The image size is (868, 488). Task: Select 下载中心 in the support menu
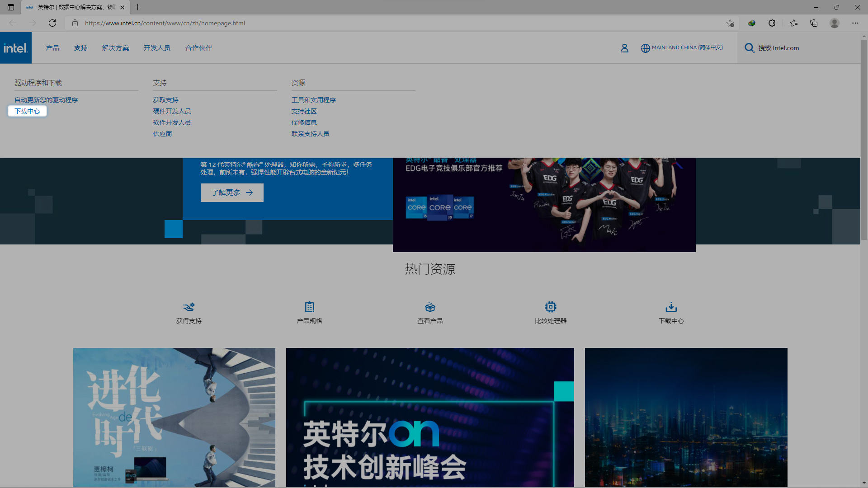[27, 111]
